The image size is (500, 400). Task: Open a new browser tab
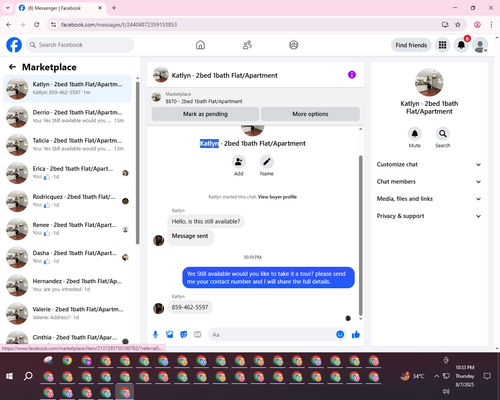click(114, 8)
